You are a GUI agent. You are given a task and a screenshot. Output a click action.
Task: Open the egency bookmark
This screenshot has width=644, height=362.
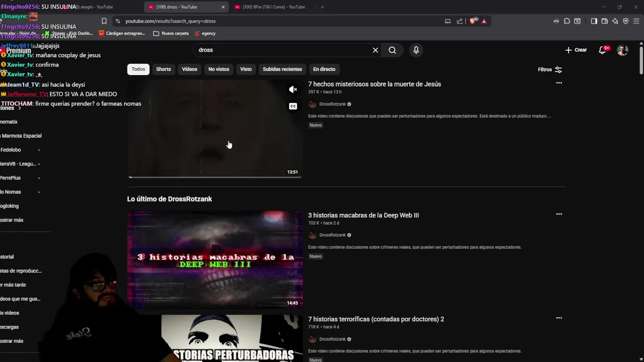pyautogui.click(x=205, y=33)
